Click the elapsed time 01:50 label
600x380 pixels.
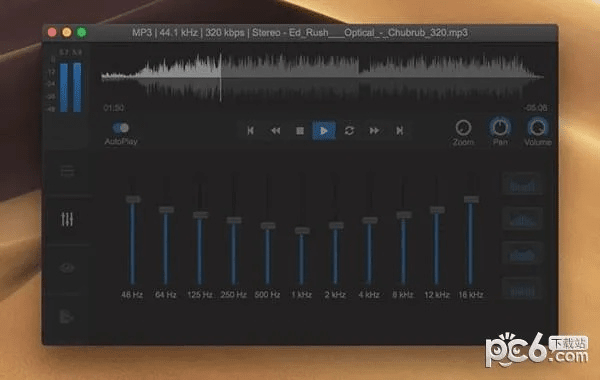(114, 108)
